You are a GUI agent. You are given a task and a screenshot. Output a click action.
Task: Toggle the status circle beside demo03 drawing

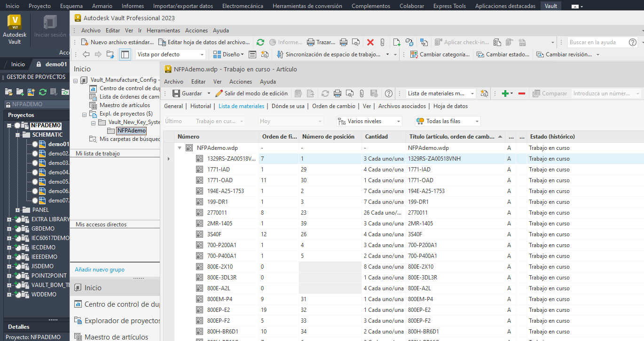tap(35, 163)
